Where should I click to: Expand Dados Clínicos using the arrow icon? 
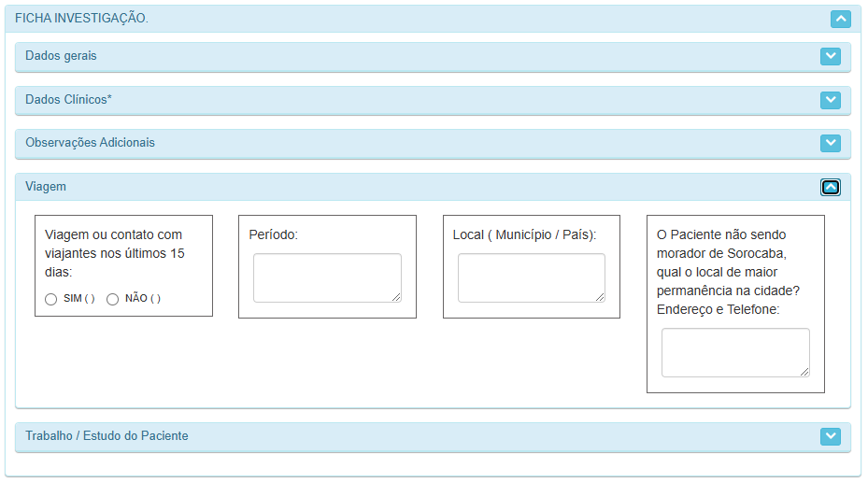(x=830, y=99)
